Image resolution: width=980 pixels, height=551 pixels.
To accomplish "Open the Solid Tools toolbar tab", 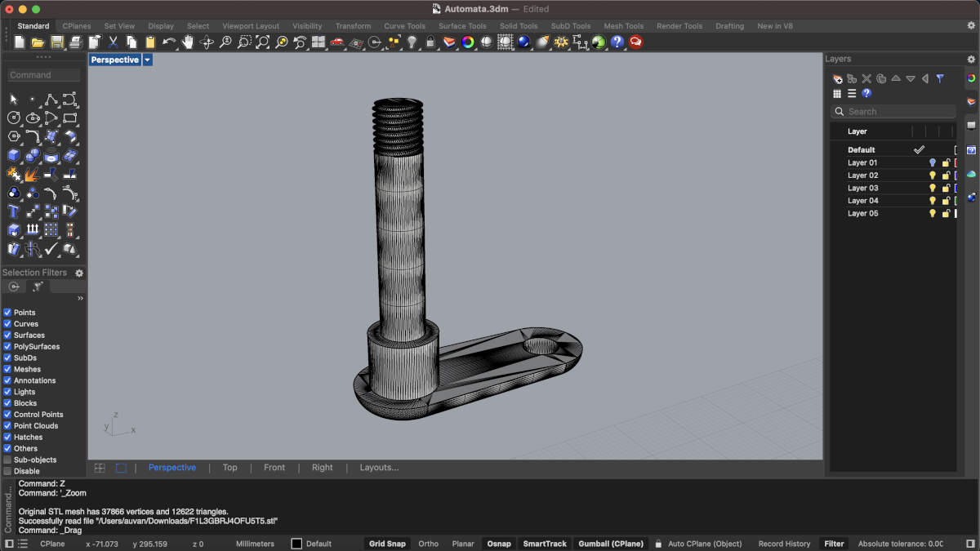I will pos(519,26).
